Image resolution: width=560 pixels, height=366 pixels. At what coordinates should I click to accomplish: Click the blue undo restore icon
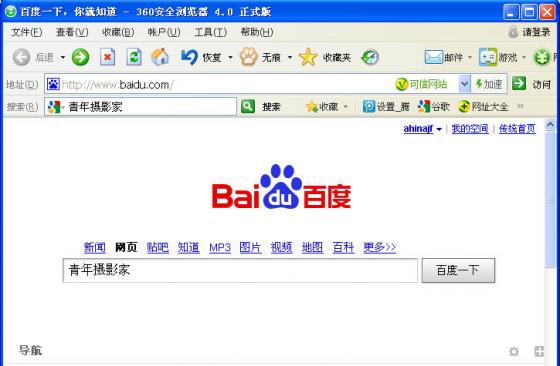pyautogui.click(x=189, y=57)
